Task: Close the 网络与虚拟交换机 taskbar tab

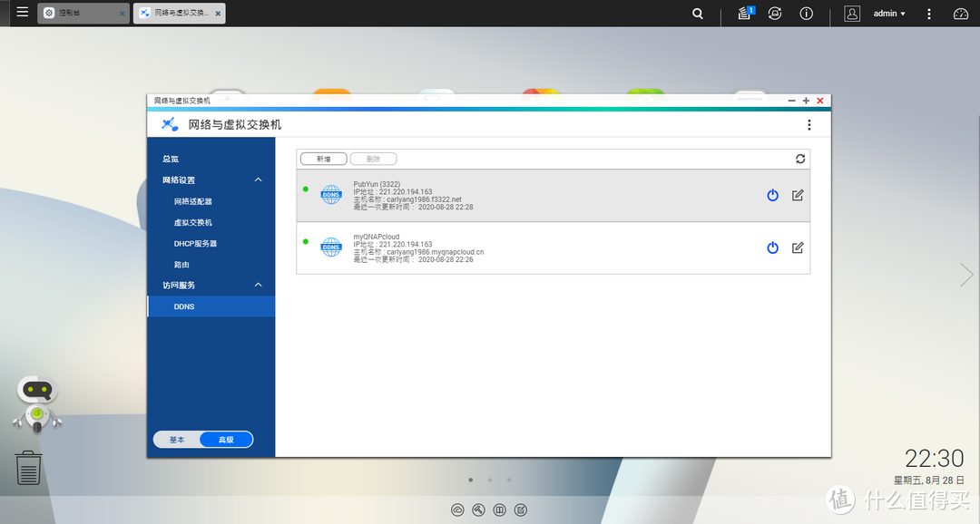Action: coord(218,13)
